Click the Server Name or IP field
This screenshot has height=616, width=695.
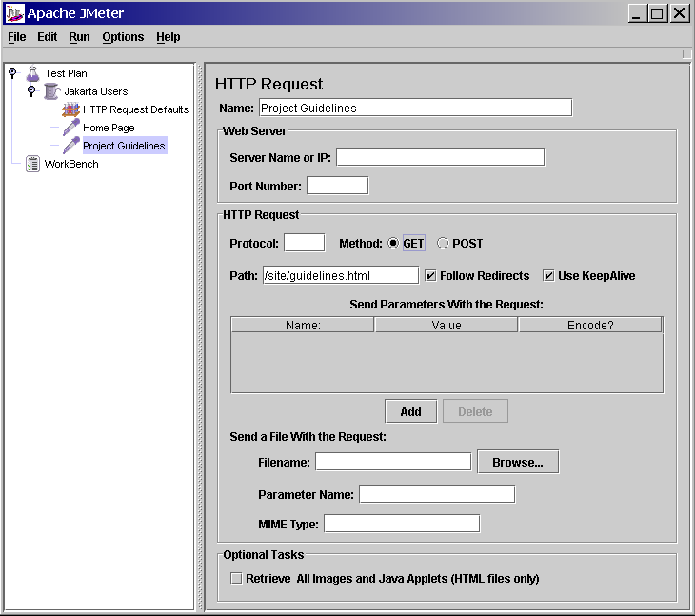click(440, 157)
